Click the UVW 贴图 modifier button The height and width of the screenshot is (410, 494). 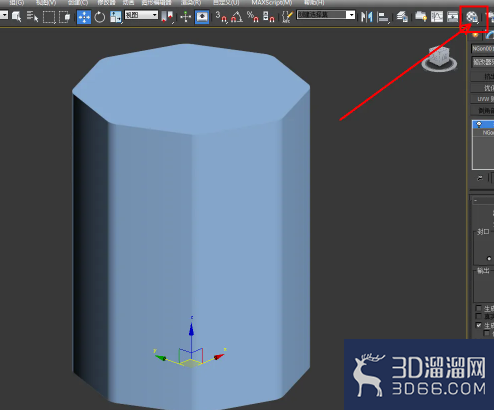482,99
